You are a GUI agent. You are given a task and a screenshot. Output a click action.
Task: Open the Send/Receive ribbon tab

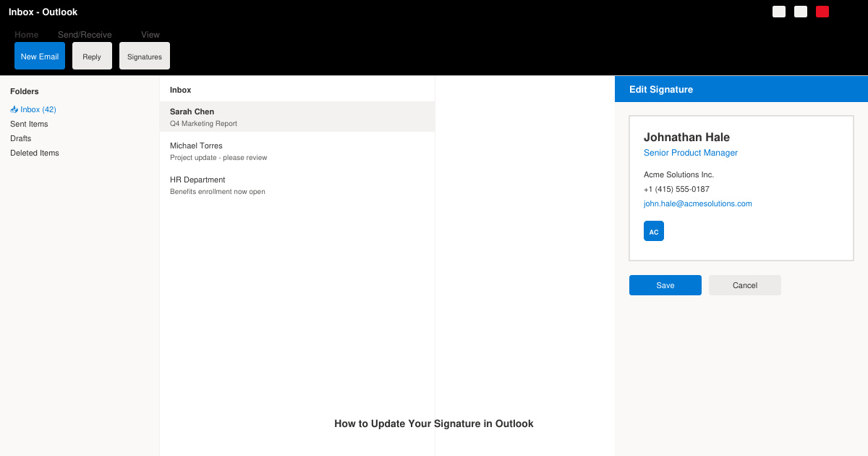tap(85, 35)
